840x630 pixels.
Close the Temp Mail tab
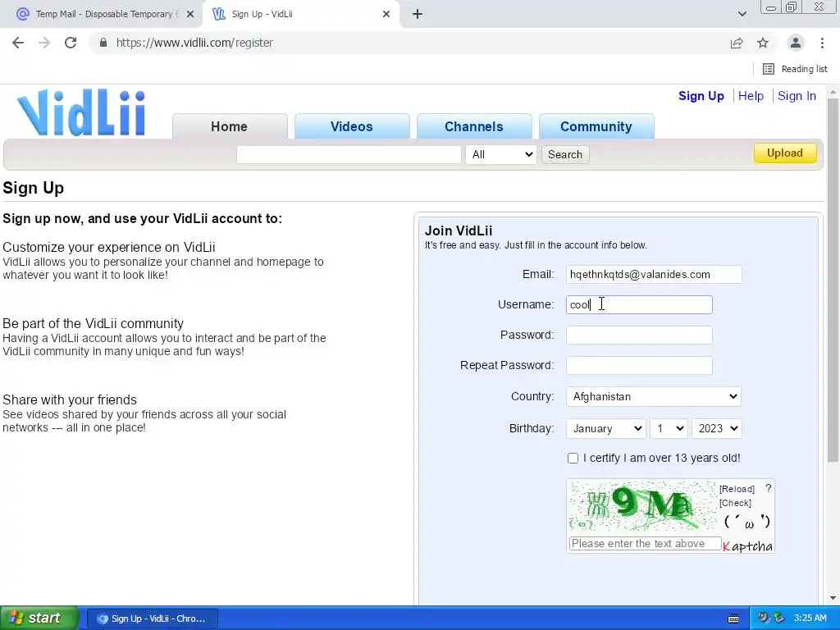[x=190, y=15]
